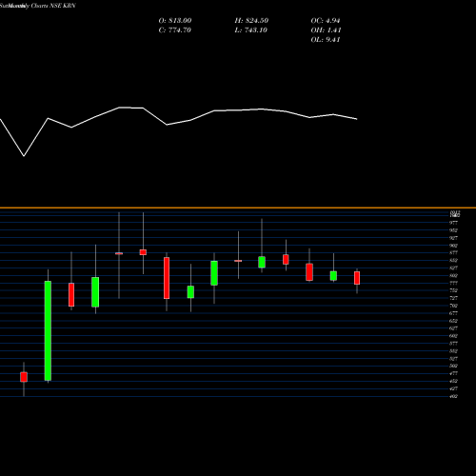Click the 452 price axis label
Viewport: 476px width, 476px height.
point(453,381)
